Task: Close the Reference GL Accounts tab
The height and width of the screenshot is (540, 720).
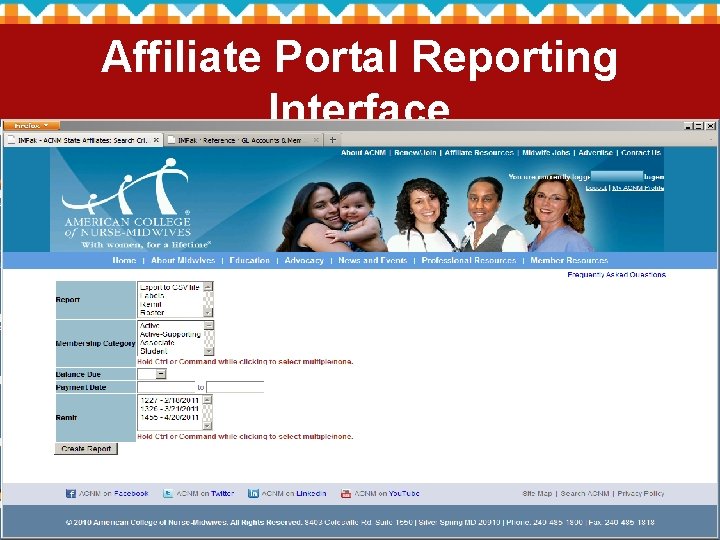Action: [x=316, y=140]
